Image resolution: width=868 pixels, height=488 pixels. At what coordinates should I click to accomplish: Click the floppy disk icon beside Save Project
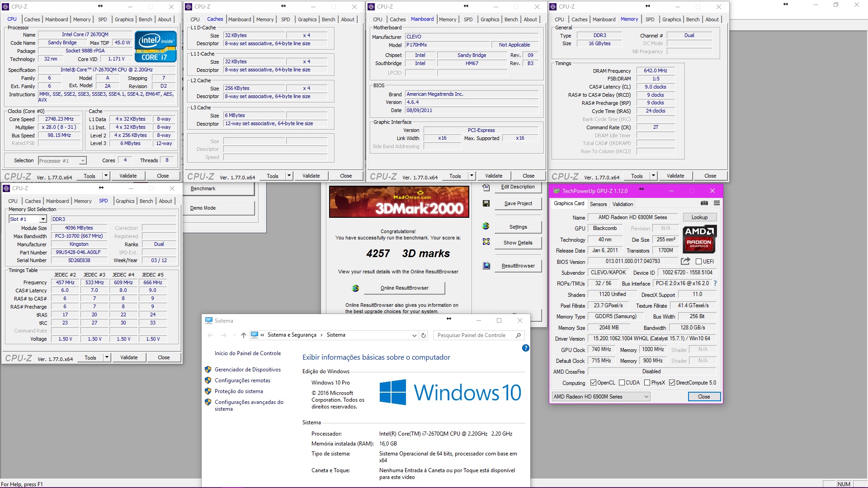coord(486,203)
